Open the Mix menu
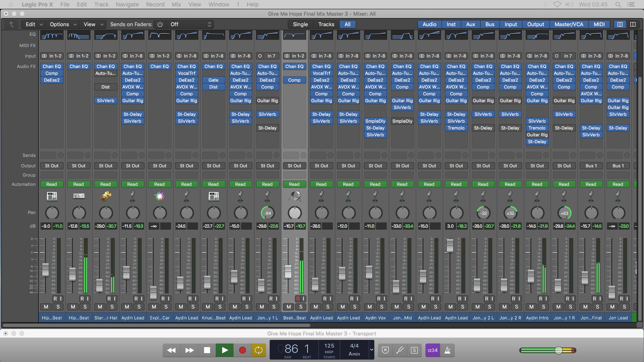The width and height of the screenshot is (644, 362). (176, 4)
